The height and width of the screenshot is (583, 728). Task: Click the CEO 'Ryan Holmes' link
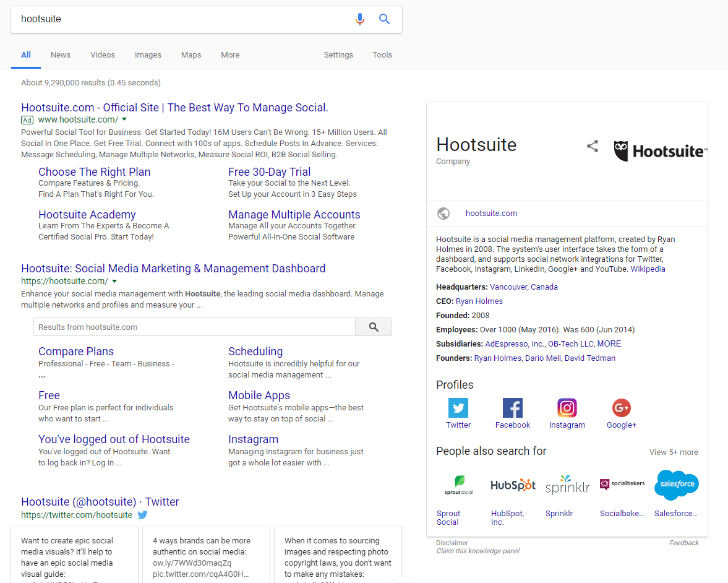click(479, 301)
